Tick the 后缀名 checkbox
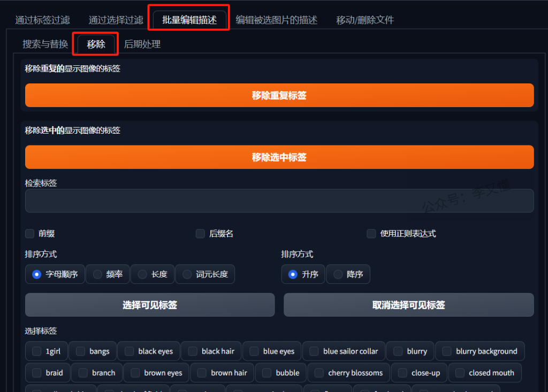Image resolution: width=548 pixels, height=392 pixels. pos(201,234)
